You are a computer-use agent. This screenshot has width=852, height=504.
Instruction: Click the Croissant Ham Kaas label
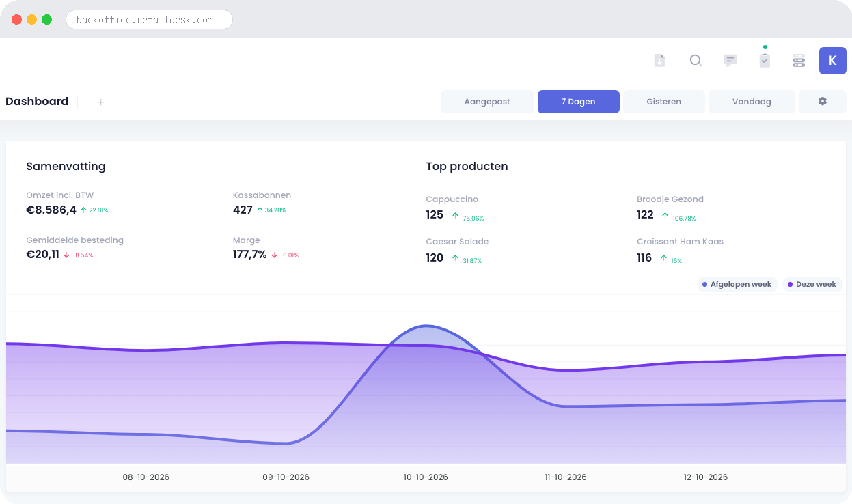click(680, 242)
